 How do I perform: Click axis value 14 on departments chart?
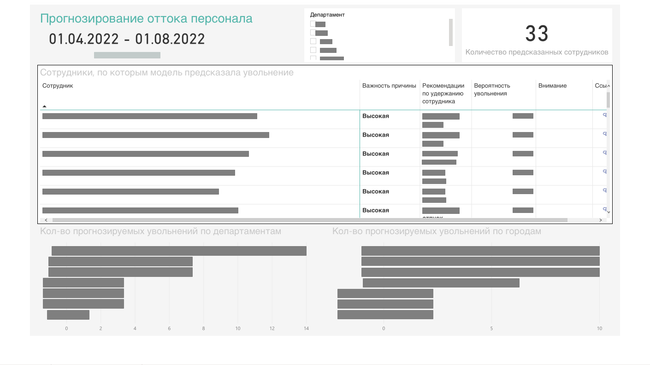(x=306, y=328)
